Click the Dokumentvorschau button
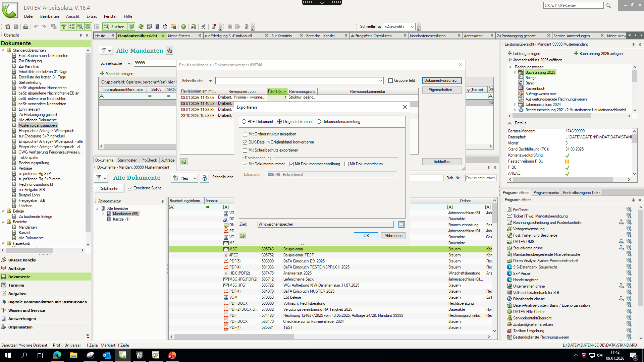 442,80
